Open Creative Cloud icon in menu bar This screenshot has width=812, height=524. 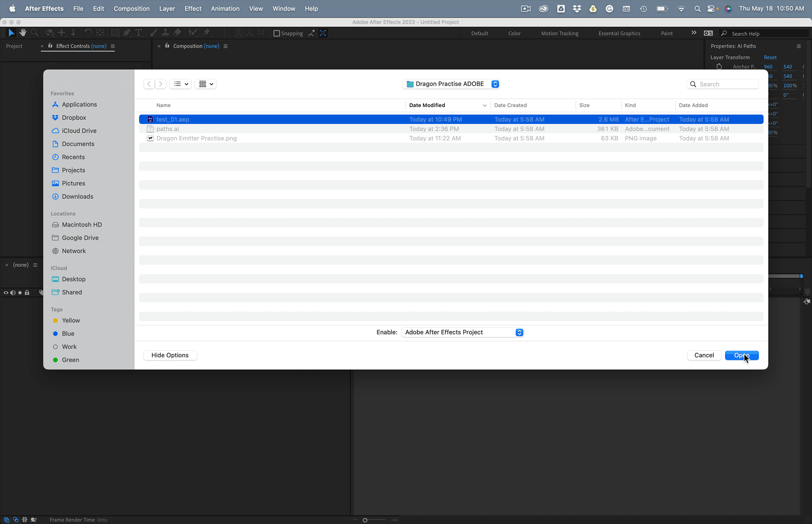(544, 8)
